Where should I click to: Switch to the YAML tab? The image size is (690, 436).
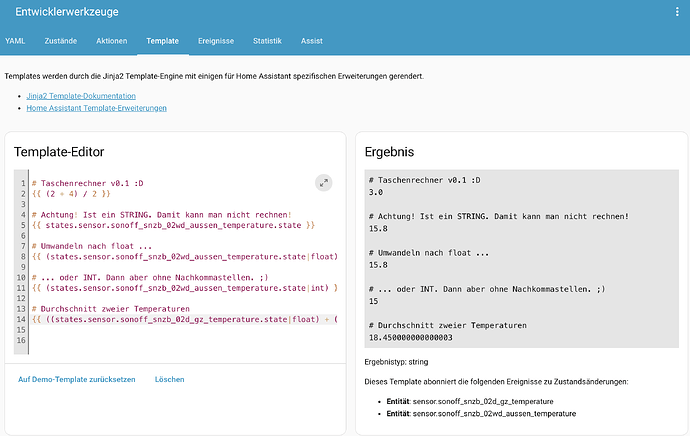tap(15, 41)
